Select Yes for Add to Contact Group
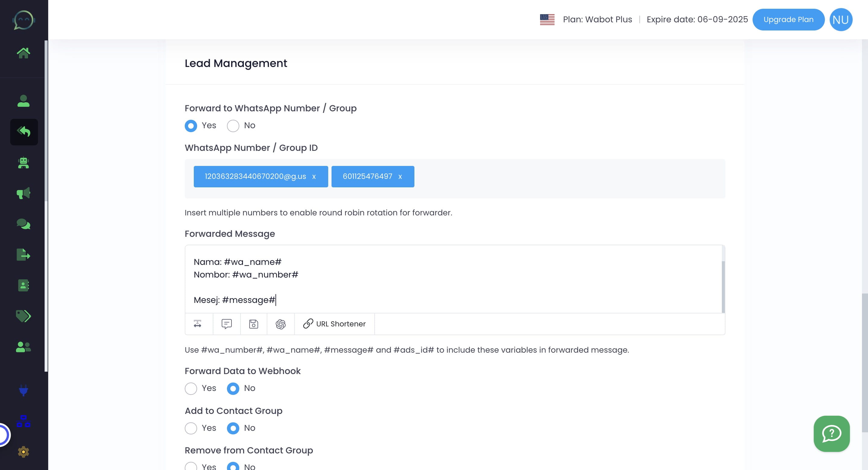This screenshot has width=868, height=470. click(191, 428)
